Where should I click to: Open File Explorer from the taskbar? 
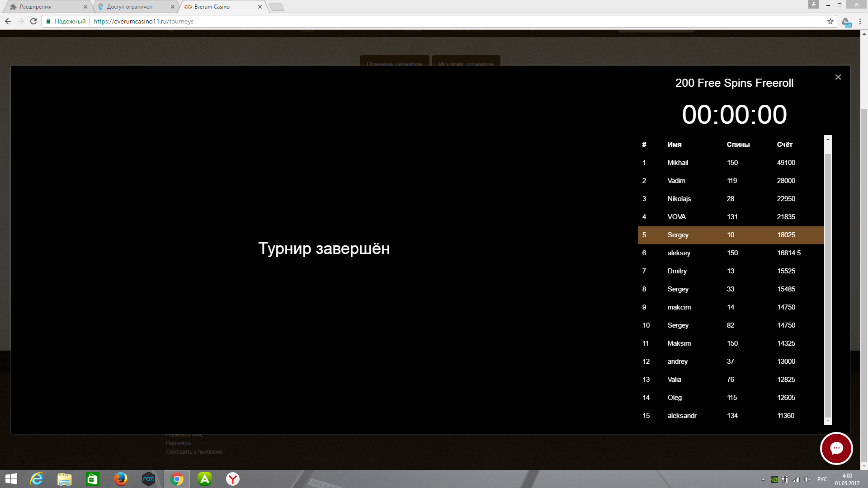pos(65,479)
